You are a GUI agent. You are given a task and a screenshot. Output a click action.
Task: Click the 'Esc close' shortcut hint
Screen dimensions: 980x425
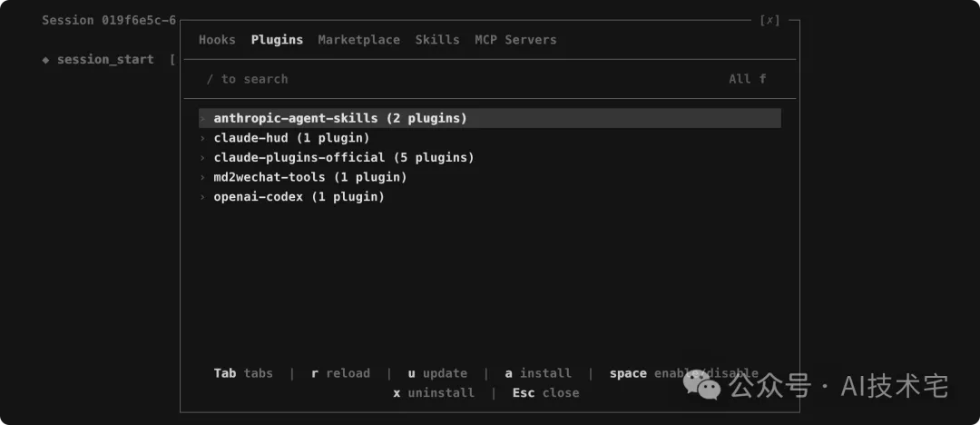tap(545, 393)
